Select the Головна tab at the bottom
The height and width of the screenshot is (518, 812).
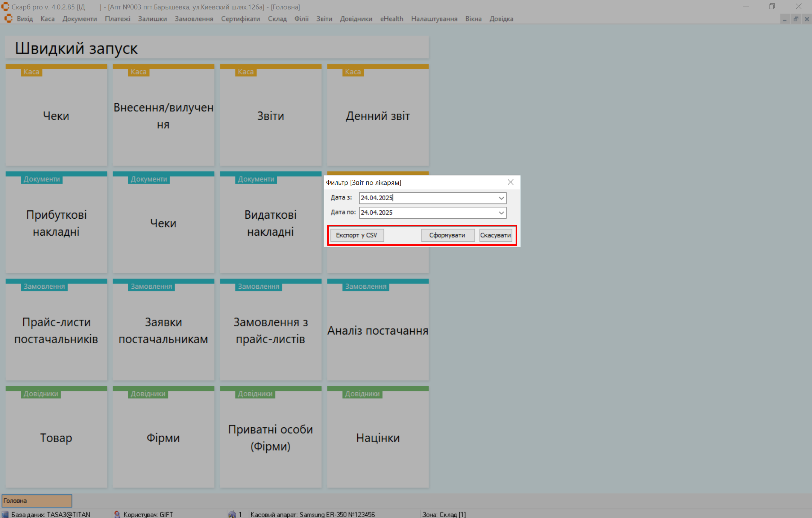[x=37, y=501]
